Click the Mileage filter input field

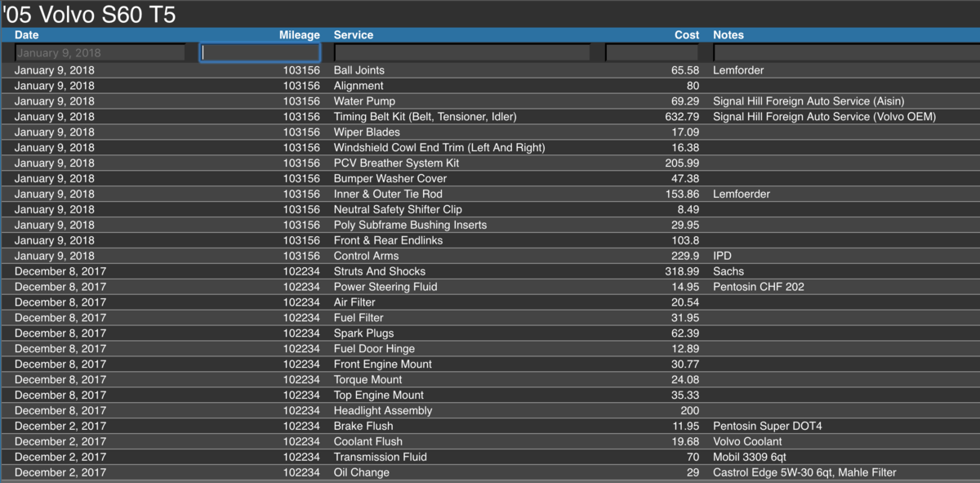click(260, 51)
